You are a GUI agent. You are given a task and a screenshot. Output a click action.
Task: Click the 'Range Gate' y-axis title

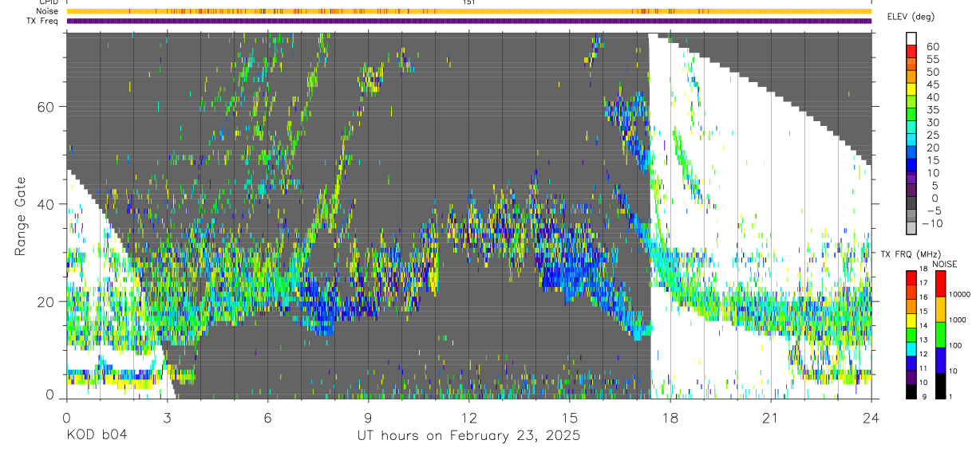[x=20, y=217]
